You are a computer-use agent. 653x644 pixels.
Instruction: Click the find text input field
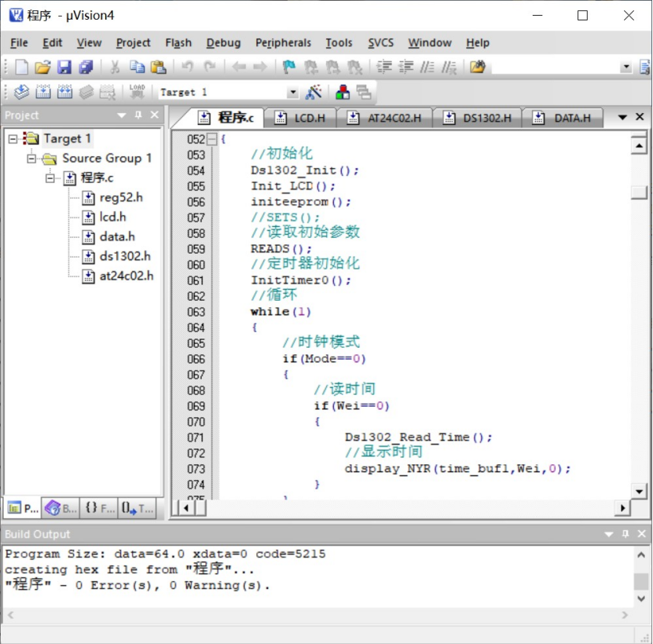(x=556, y=67)
